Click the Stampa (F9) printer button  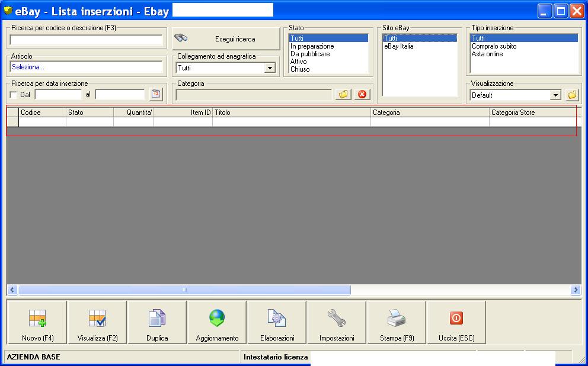(397, 322)
